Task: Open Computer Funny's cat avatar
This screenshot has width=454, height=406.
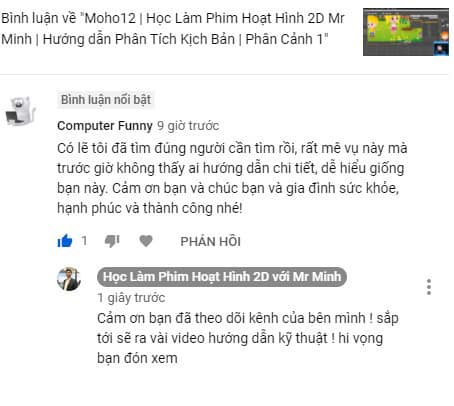Action: click(x=21, y=111)
